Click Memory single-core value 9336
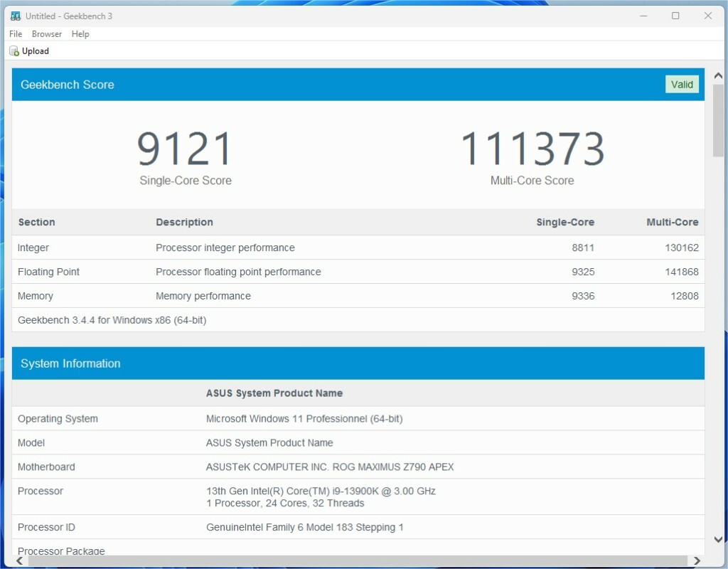 coord(583,296)
